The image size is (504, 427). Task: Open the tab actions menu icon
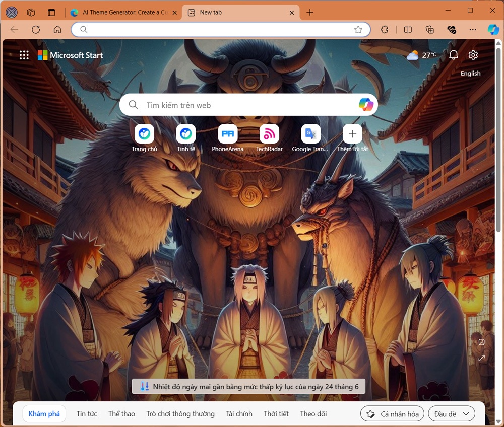(x=51, y=13)
